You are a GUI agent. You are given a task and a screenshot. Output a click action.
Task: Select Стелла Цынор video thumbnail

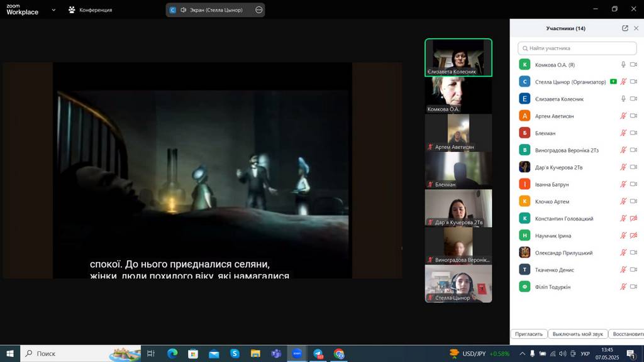pyautogui.click(x=458, y=283)
